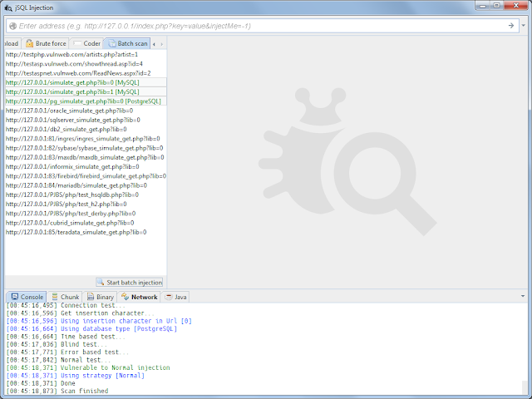Viewport: 532px width, 399px height.
Task: Select the sybase_simulate_get.php URL
Action: pos(86,148)
